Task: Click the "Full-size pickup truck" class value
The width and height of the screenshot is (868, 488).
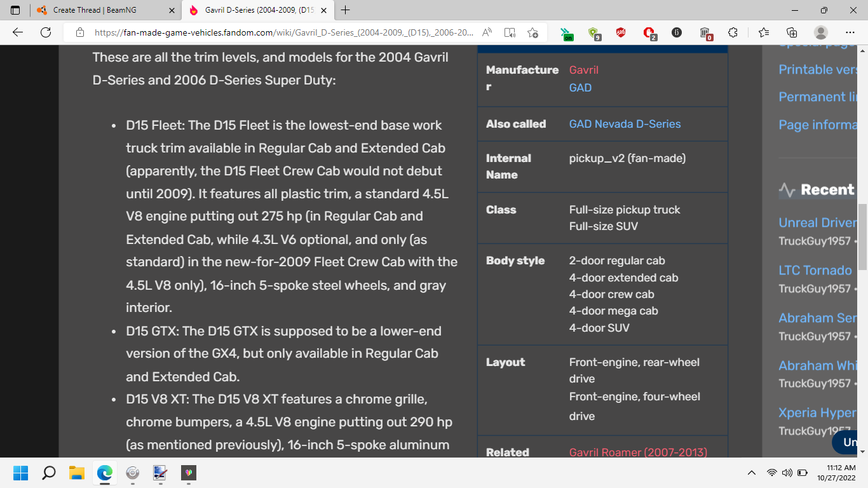Action: pos(625,210)
